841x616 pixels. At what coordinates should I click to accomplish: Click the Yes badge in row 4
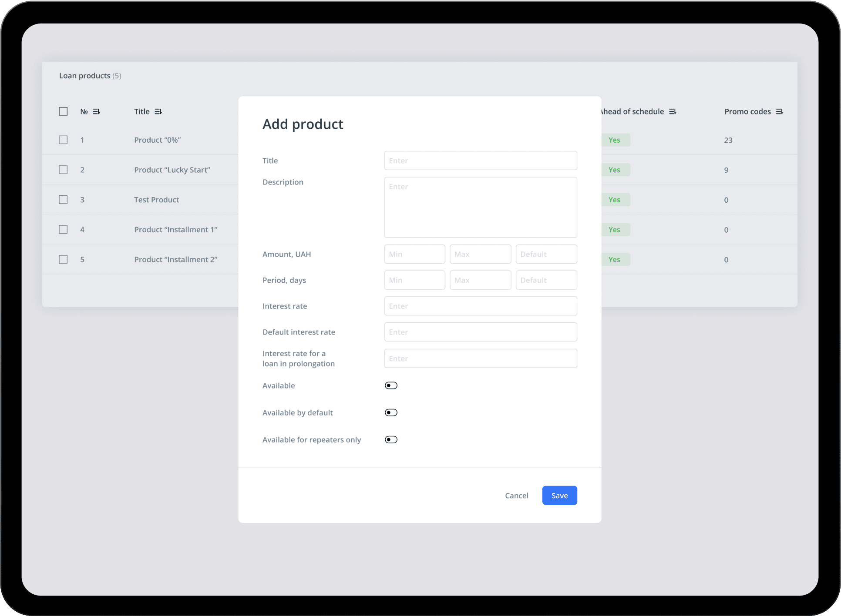pos(616,230)
